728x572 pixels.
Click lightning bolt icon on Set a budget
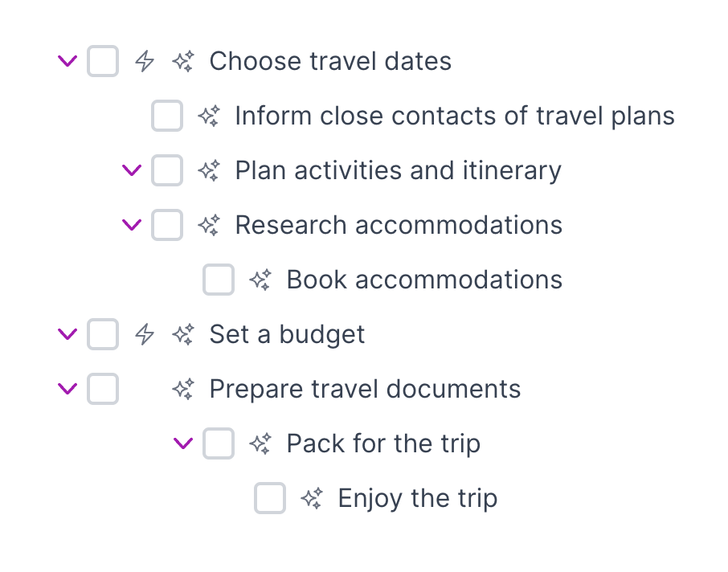point(145,334)
